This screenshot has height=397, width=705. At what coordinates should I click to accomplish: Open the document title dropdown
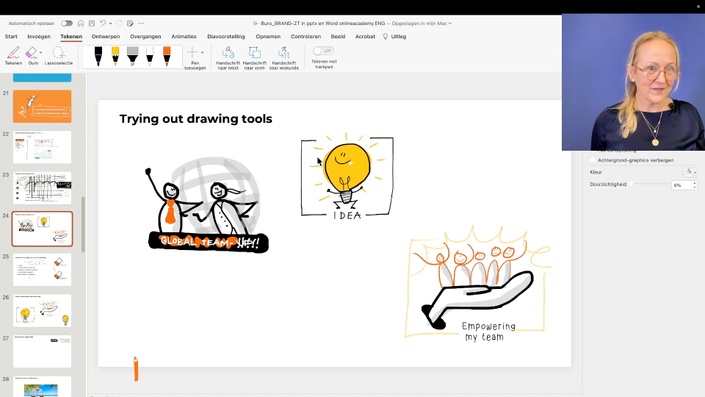coord(450,23)
